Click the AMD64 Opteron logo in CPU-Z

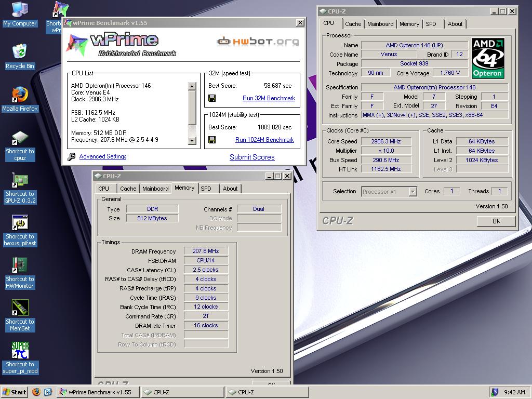pos(487,58)
